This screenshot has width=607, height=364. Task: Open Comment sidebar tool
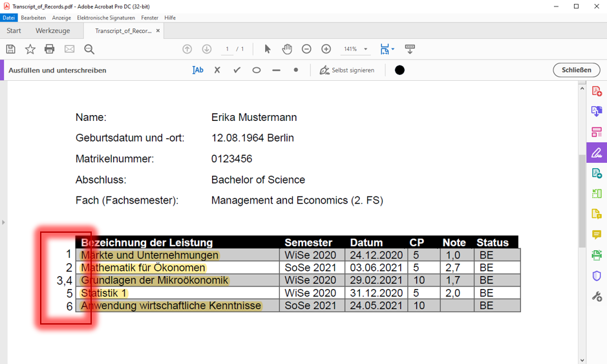[x=597, y=234]
